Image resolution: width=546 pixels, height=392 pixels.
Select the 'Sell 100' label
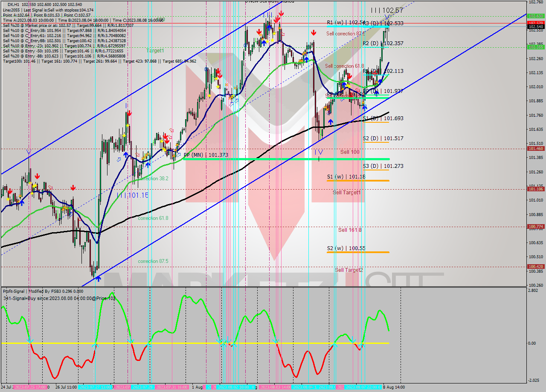pos(350,152)
